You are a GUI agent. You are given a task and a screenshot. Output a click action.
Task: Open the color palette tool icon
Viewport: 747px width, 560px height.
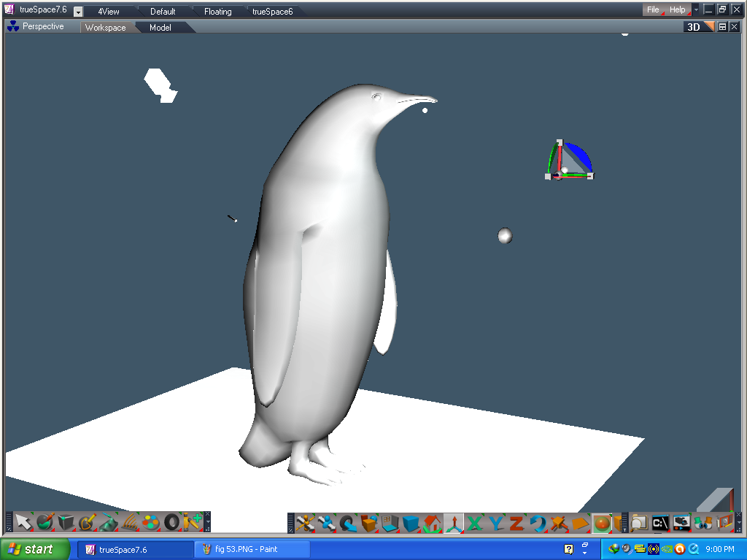pos(150,521)
